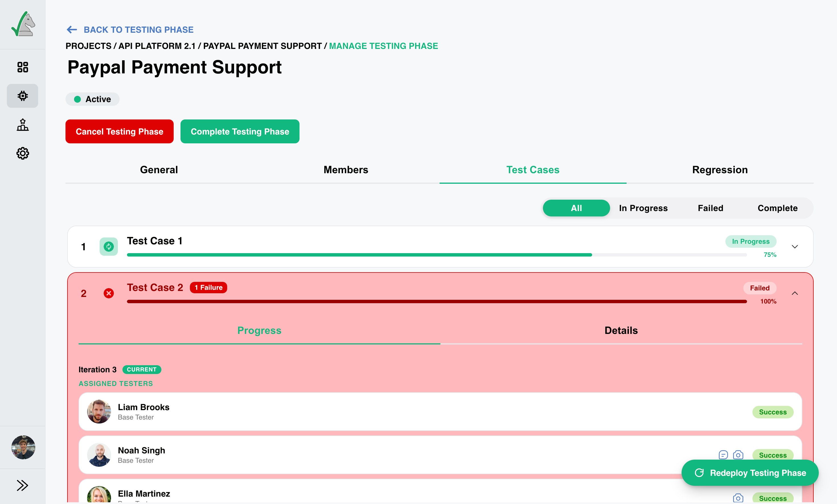Image resolution: width=837 pixels, height=504 pixels.
Task: Click Liam Brooks name
Action: coord(144,407)
